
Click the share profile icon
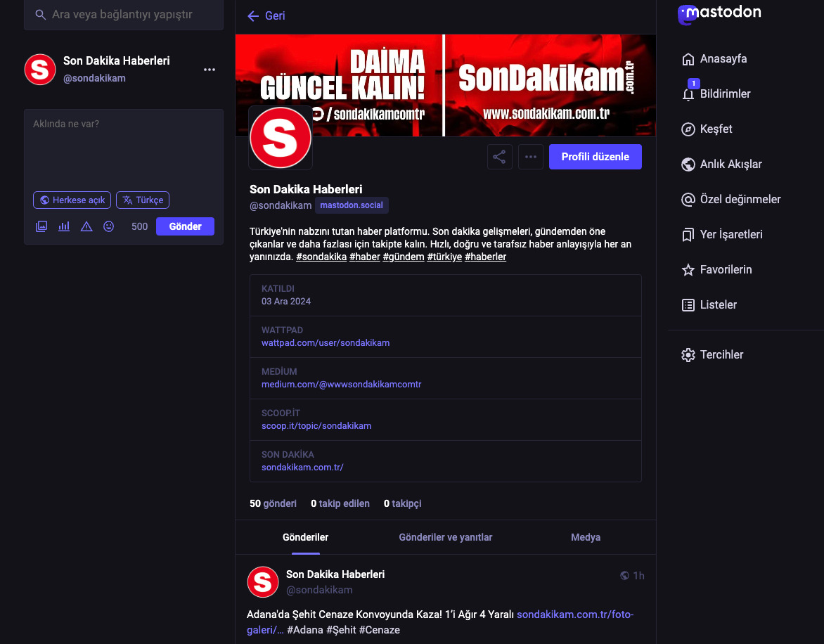coord(499,157)
